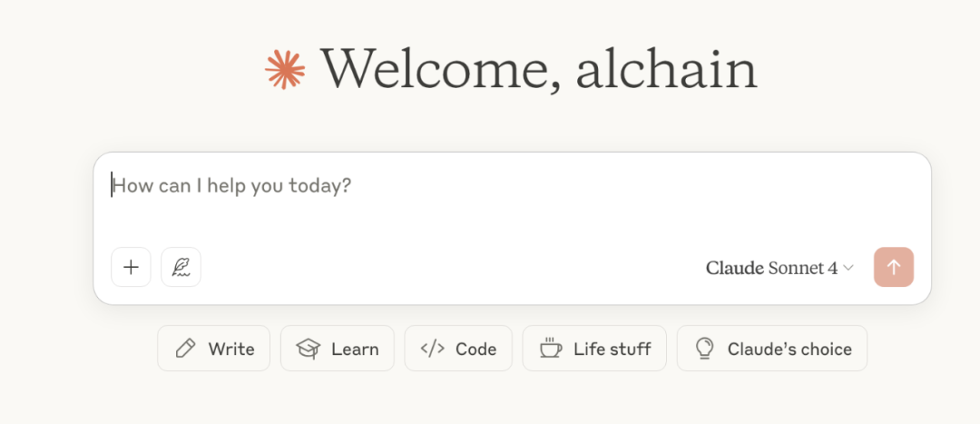Select the Claude's choice label text
The width and height of the screenshot is (980, 424).
789,350
